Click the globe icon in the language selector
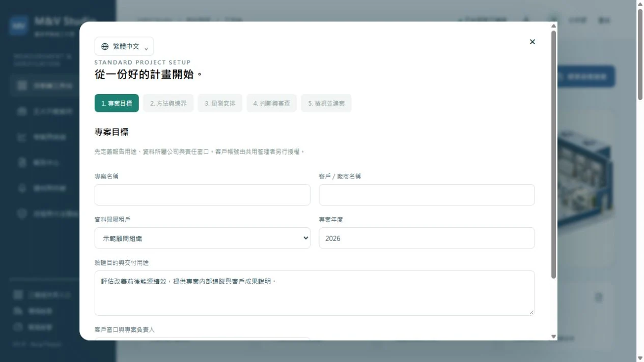The height and width of the screenshot is (362, 644). click(x=105, y=46)
